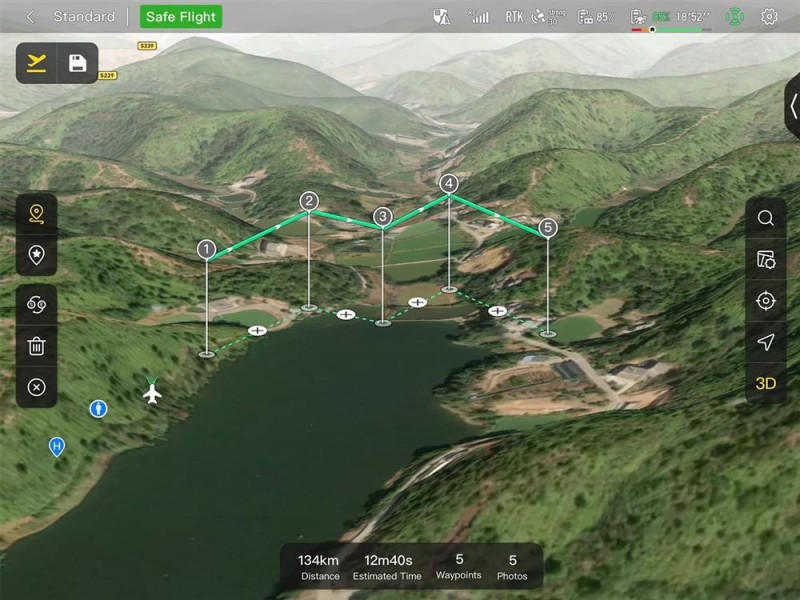The image size is (800, 600).
Task: Recenter the map with the crosshair icon
Action: tap(765, 301)
